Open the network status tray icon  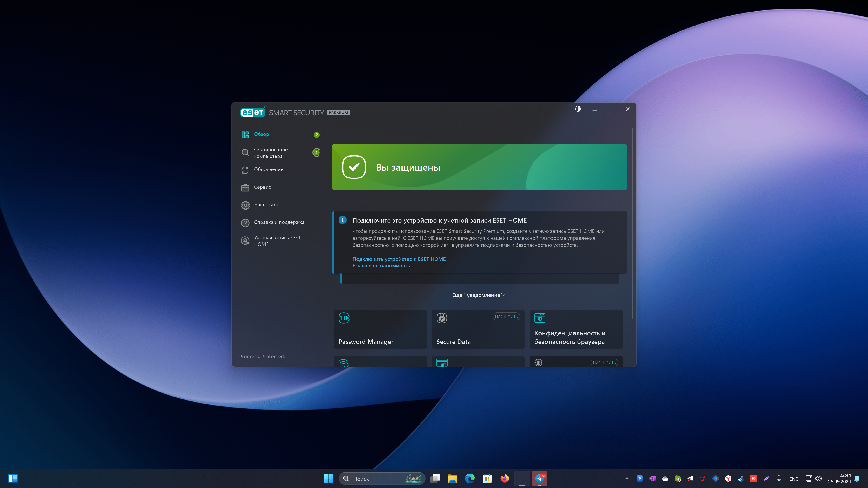click(x=809, y=479)
